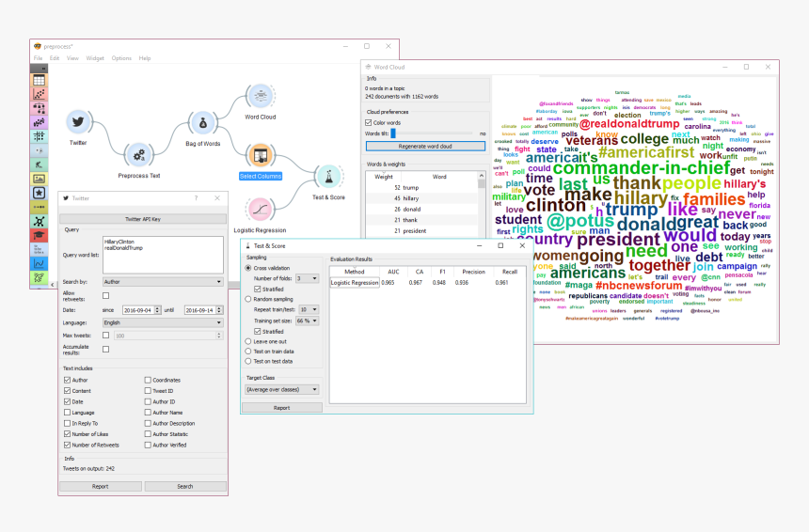This screenshot has width=809, height=532.
Task: Select the Leave one out radio button
Action: click(248, 341)
